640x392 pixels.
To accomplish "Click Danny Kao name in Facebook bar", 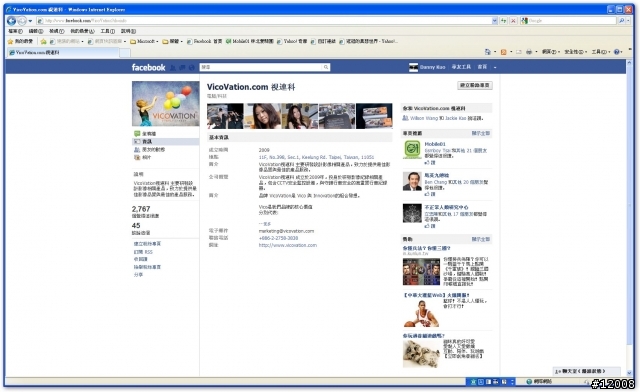I will coord(432,67).
